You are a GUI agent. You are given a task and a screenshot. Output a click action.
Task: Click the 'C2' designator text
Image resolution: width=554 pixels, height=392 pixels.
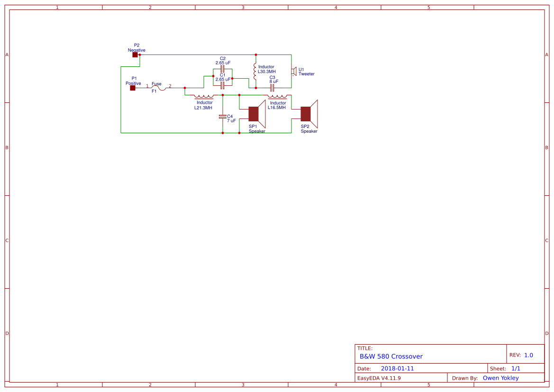click(x=223, y=59)
